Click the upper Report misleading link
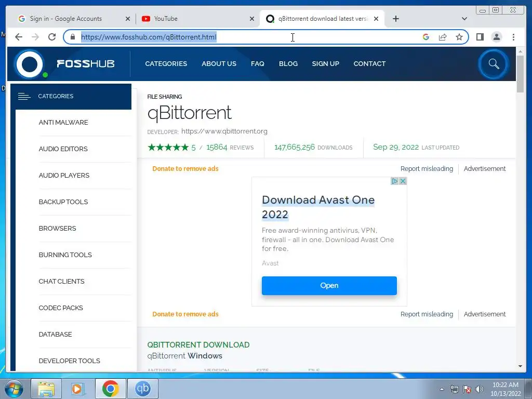 tap(427, 169)
